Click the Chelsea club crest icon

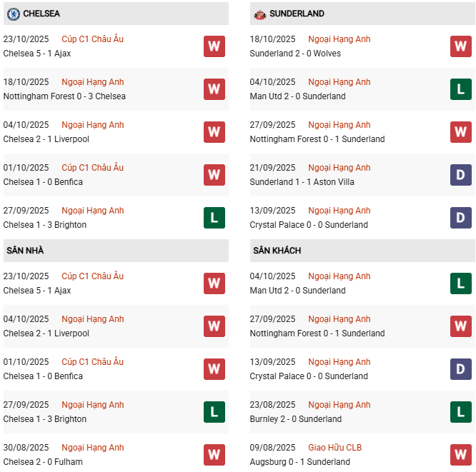click(13, 14)
